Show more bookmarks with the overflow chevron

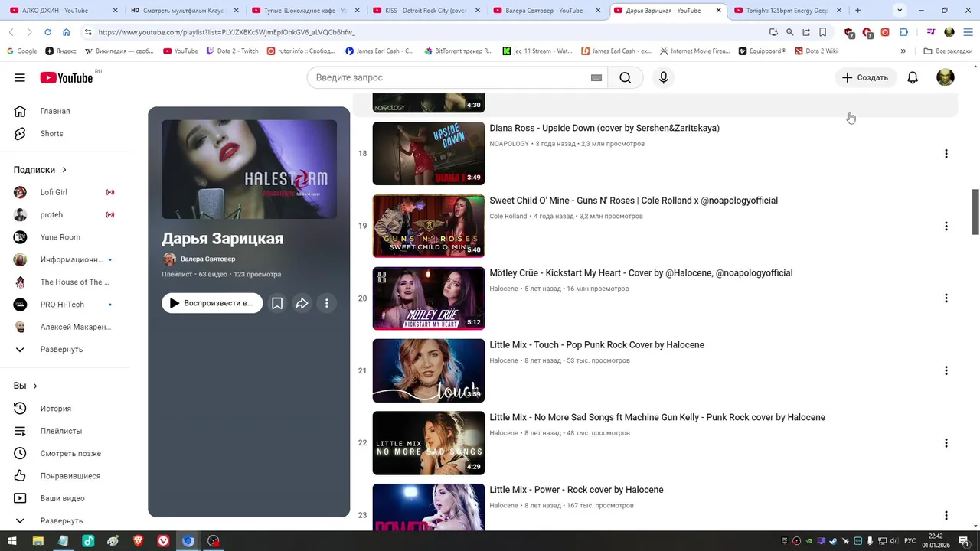(903, 51)
